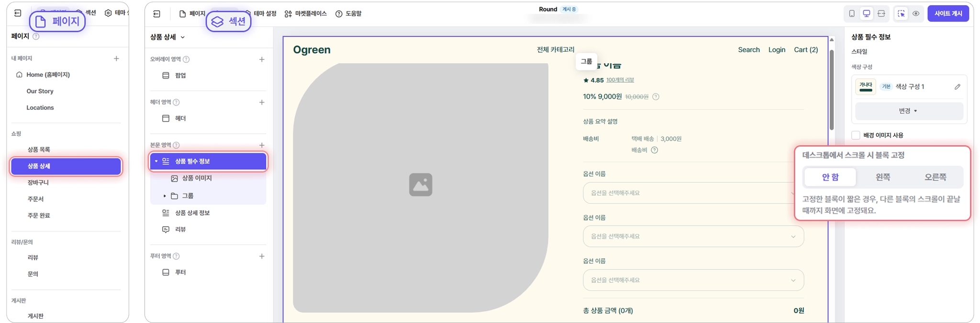The height and width of the screenshot is (323, 980).
Task: Select the desktop preview icon
Action: [x=867, y=13]
